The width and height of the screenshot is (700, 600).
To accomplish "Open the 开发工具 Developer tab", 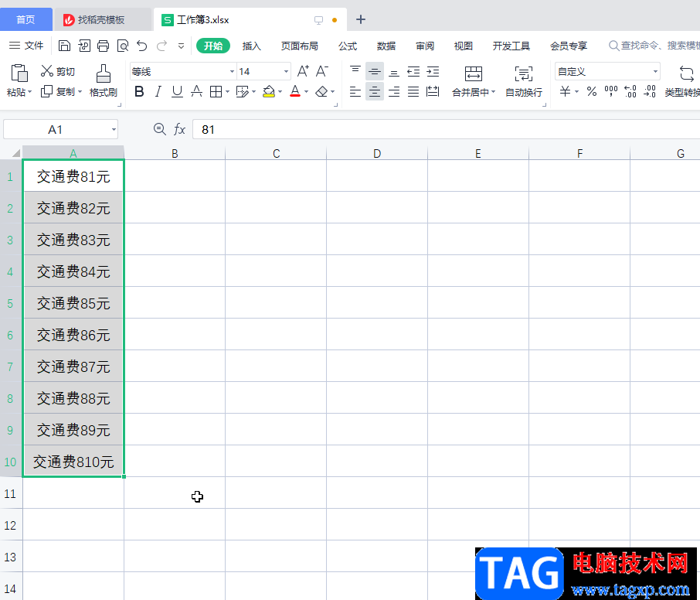I will click(x=511, y=46).
